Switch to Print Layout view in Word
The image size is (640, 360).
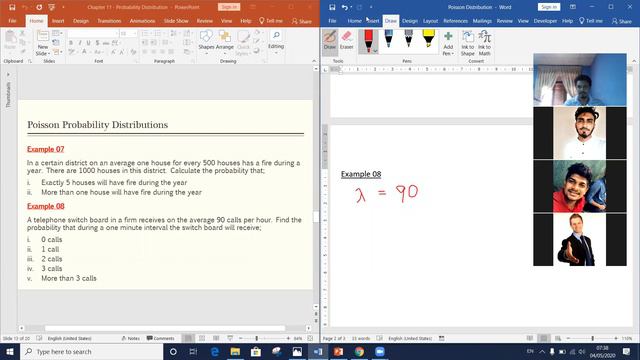pyautogui.click(x=543, y=338)
